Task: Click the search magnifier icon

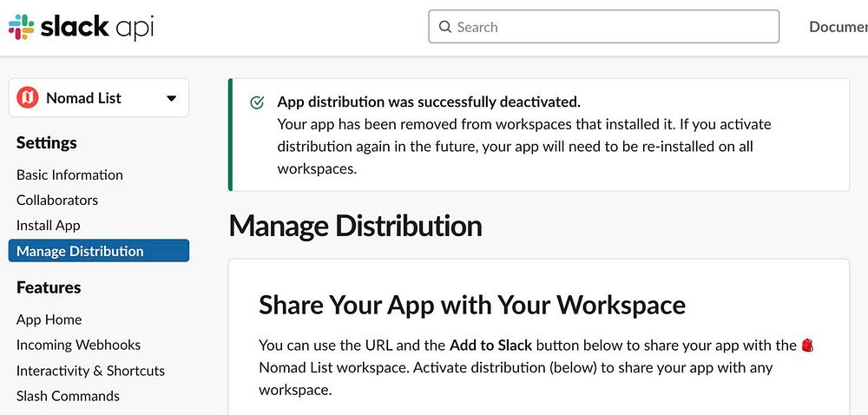Action: 445,27
